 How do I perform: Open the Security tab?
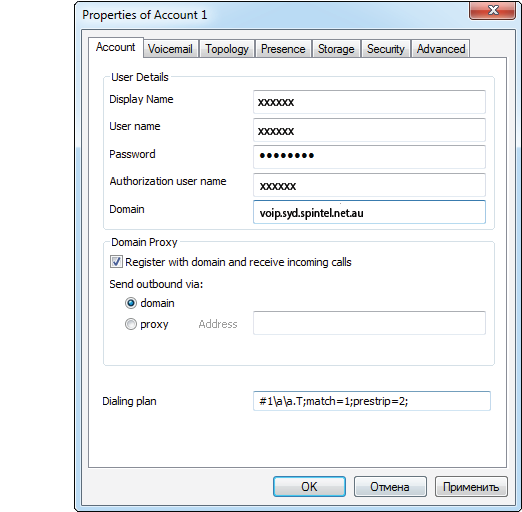point(386,49)
